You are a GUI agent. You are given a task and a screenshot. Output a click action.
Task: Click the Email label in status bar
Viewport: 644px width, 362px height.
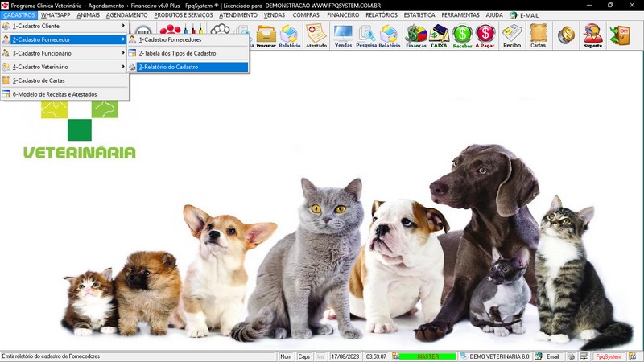pyautogui.click(x=552, y=356)
